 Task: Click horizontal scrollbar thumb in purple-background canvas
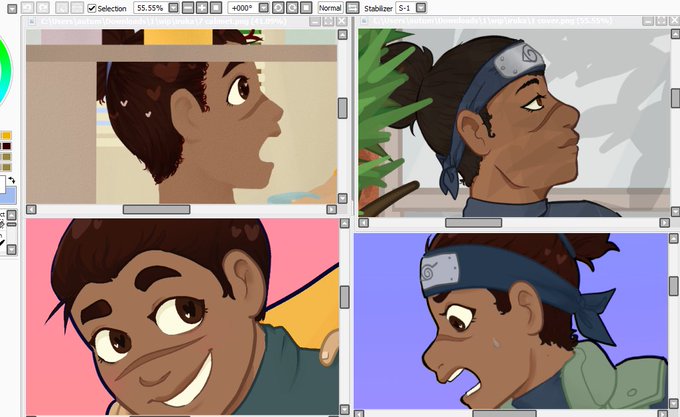click(x=504, y=414)
